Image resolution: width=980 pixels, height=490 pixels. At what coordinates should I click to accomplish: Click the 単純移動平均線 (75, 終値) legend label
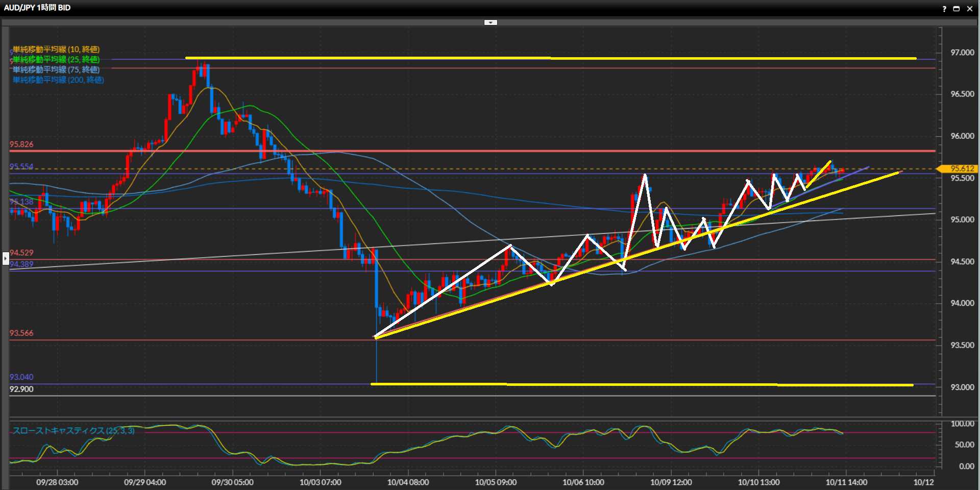click(x=56, y=70)
